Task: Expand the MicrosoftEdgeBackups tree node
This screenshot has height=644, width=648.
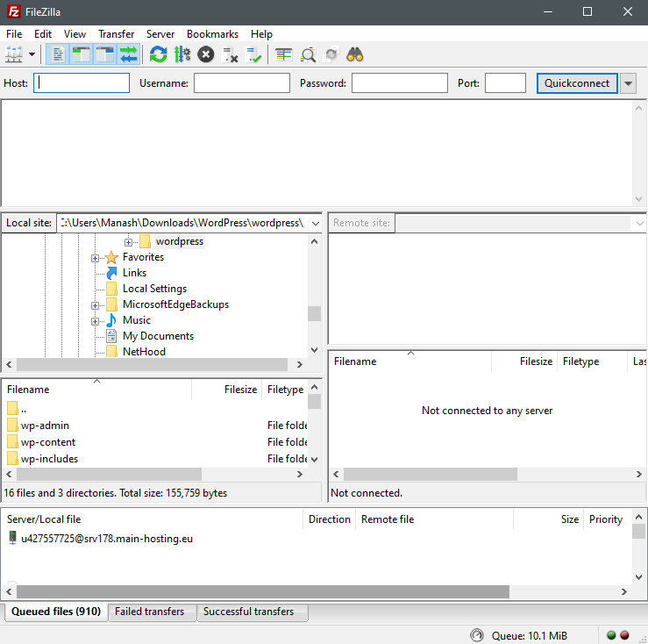Action: click(95, 305)
